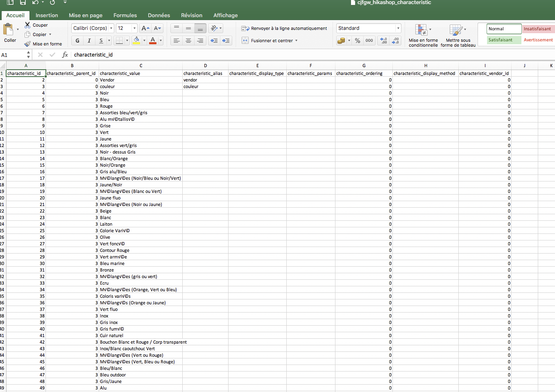The image size is (555, 392).
Task: Toggle center text alignment
Action: click(x=188, y=41)
